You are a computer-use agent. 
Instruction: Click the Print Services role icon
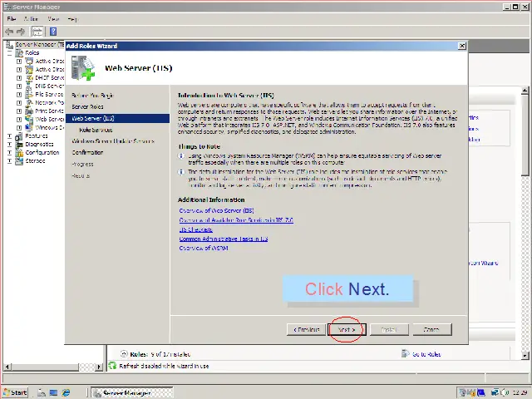(30, 111)
